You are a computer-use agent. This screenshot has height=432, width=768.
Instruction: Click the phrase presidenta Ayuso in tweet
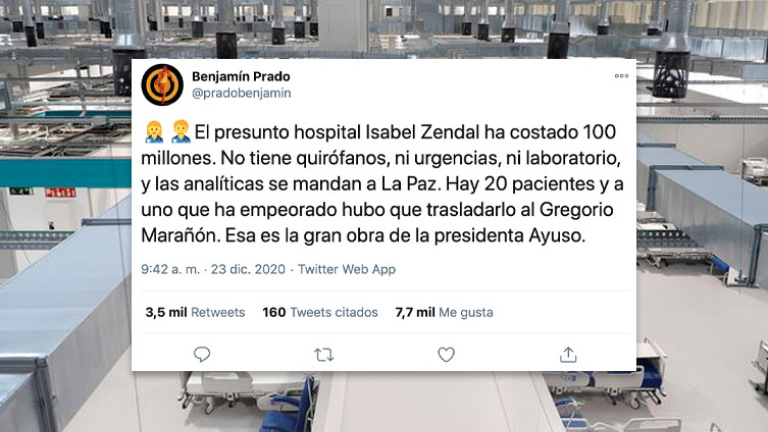coord(510,236)
